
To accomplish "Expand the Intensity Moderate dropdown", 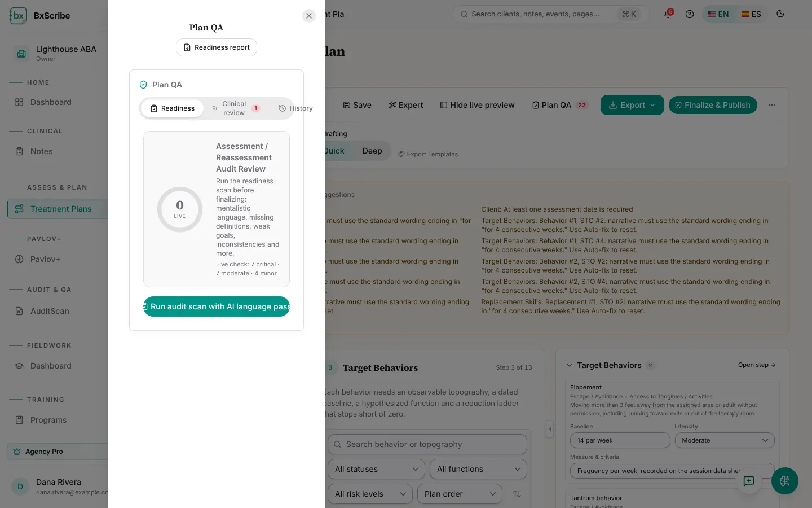I will [x=725, y=440].
